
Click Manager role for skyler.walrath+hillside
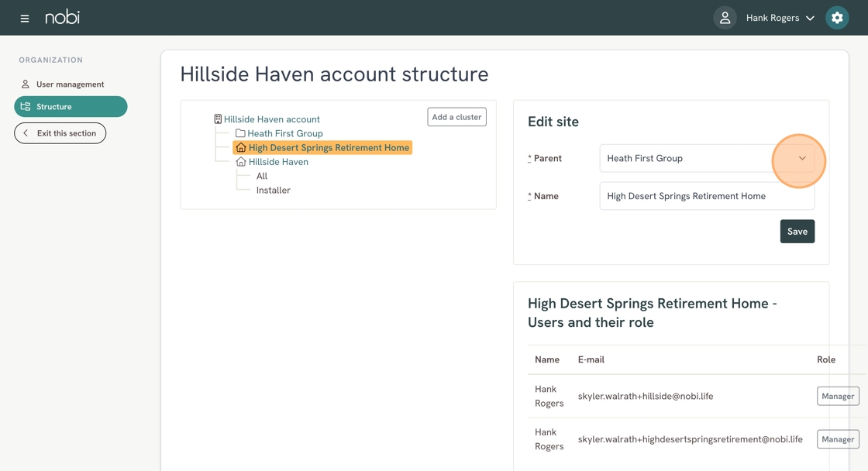coord(838,397)
